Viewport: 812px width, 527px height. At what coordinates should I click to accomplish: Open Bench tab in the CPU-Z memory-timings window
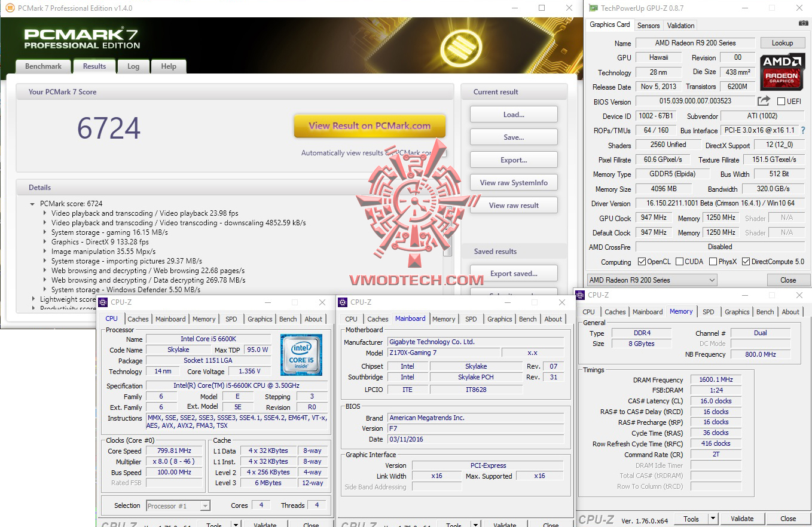coord(765,312)
